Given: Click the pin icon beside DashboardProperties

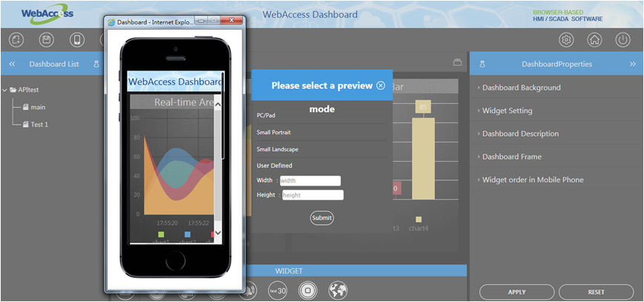Looking at the screenshot, I should tap(482, 64).
